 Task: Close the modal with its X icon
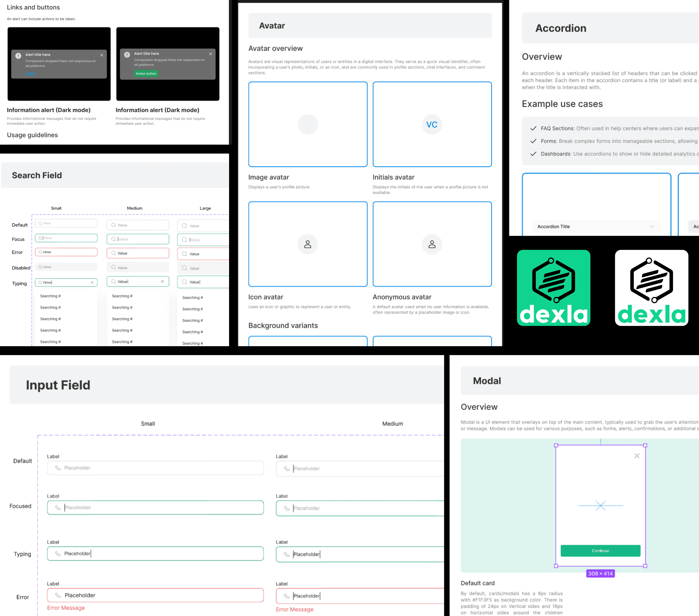point(637,456)
